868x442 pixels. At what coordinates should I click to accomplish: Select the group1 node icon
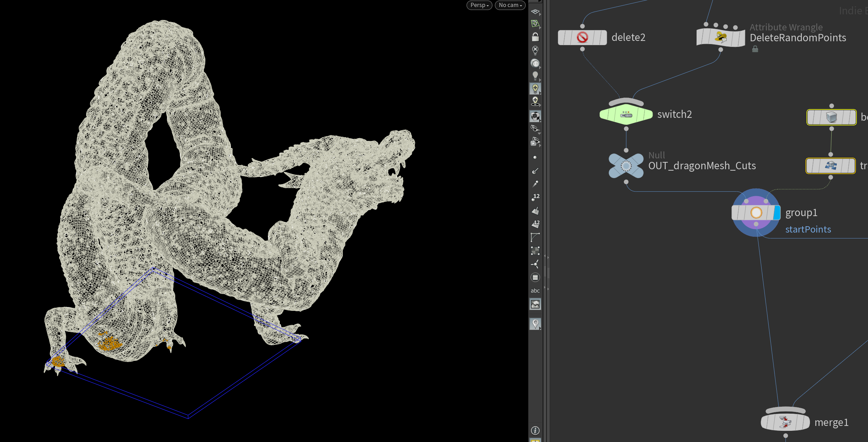click(756, 213)
